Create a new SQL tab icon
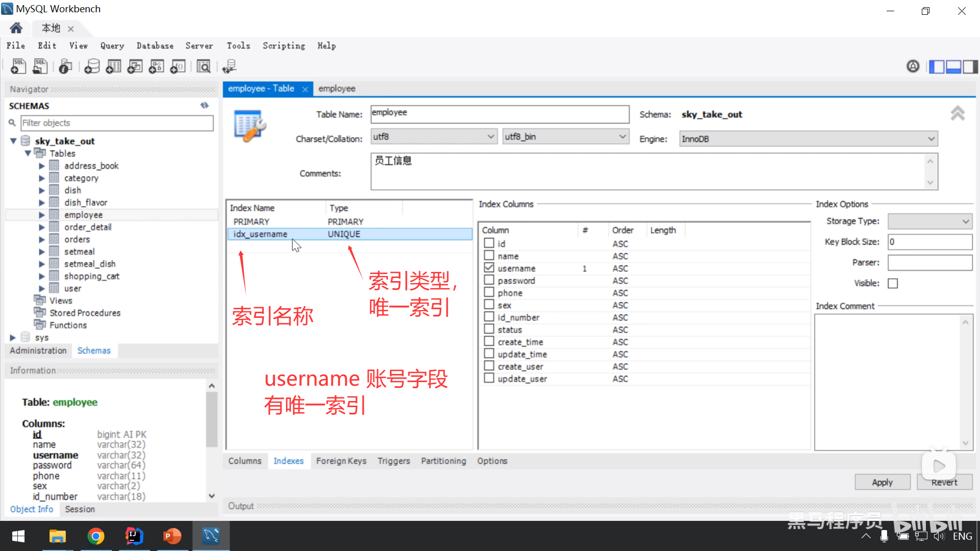Screen dimensions: 980x551 point(18,66)
